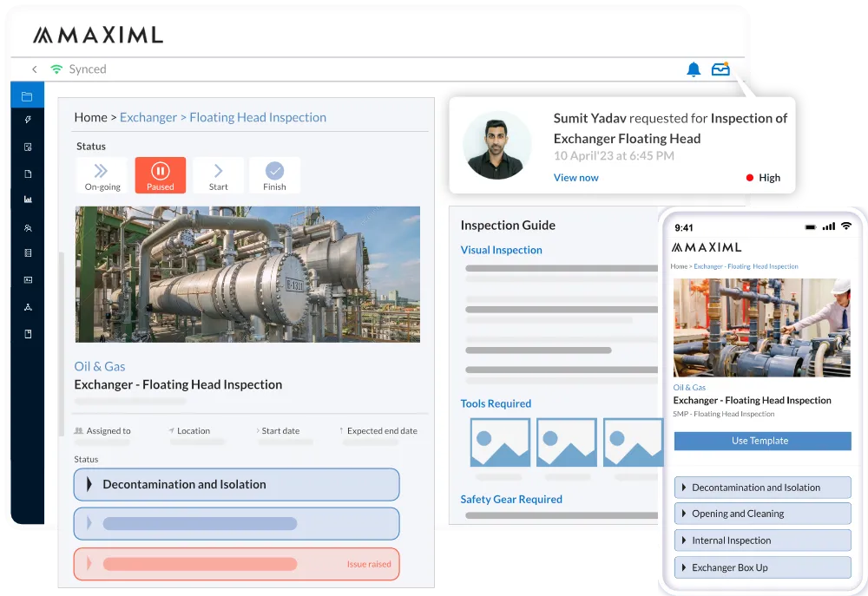Open the inbox tray icon with orange badge
The height and width of the screenshot is (596, 868).
click(721, 69)
